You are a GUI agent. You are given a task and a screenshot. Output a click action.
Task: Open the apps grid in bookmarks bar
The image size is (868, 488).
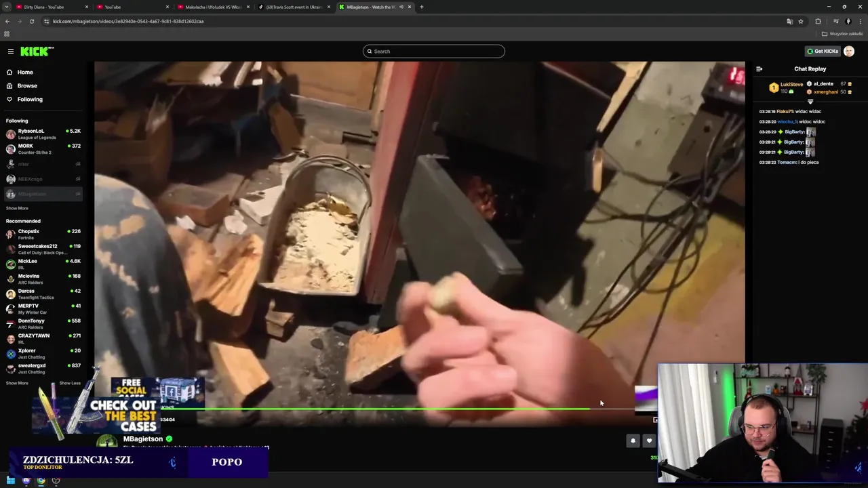click(7, 33)
